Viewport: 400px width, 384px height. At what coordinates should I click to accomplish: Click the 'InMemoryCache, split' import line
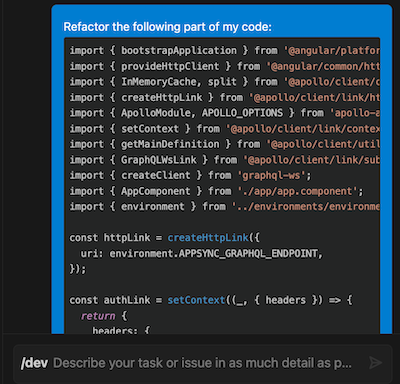[225, 82]
